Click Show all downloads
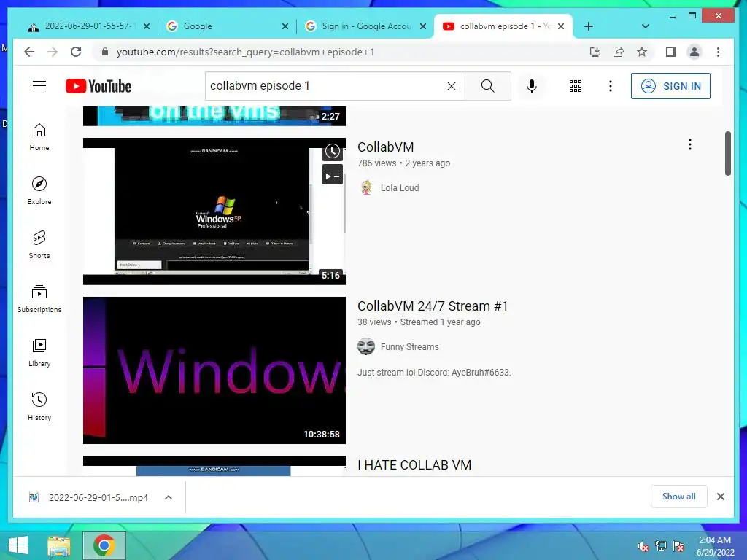 679,497
